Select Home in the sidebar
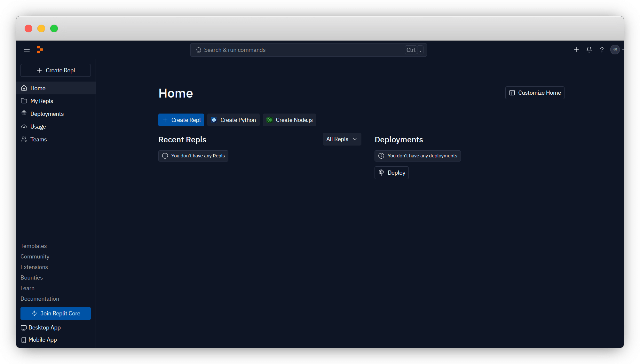 56,88
